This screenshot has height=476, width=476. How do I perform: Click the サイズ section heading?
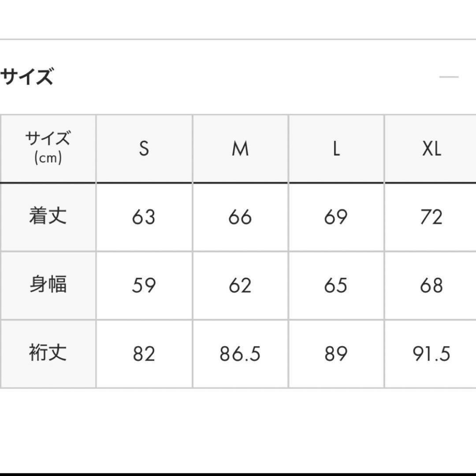(x=26, y=77)
